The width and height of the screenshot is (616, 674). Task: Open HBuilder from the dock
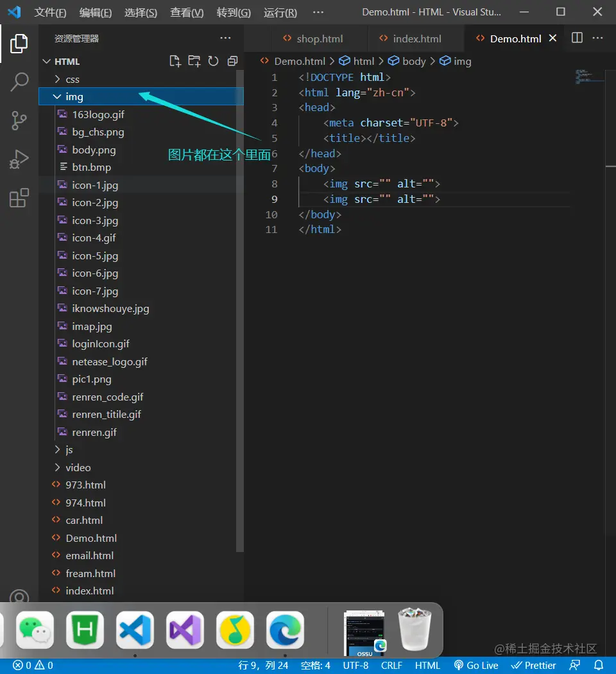(85, 630)
